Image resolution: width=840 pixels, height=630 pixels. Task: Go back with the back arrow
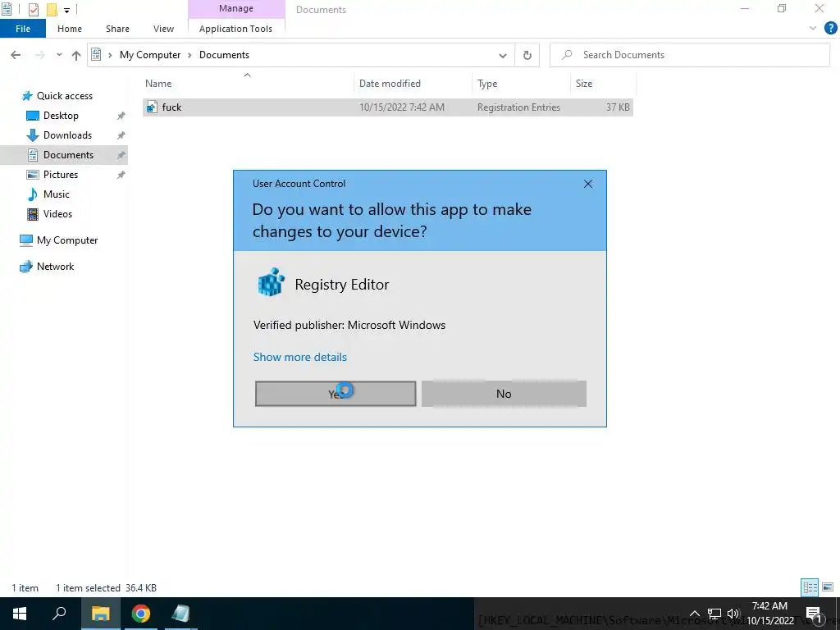16,55
